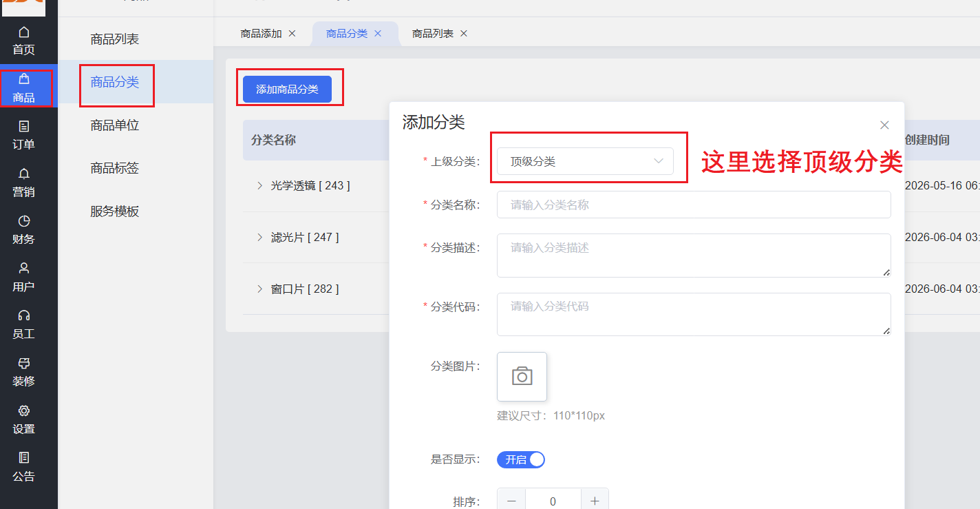Image resolution: width=980 pixels, height=509 pixels.
Task: Expand the 窗口片 [ 282 ] row
Action: click(x=259, y=289)
